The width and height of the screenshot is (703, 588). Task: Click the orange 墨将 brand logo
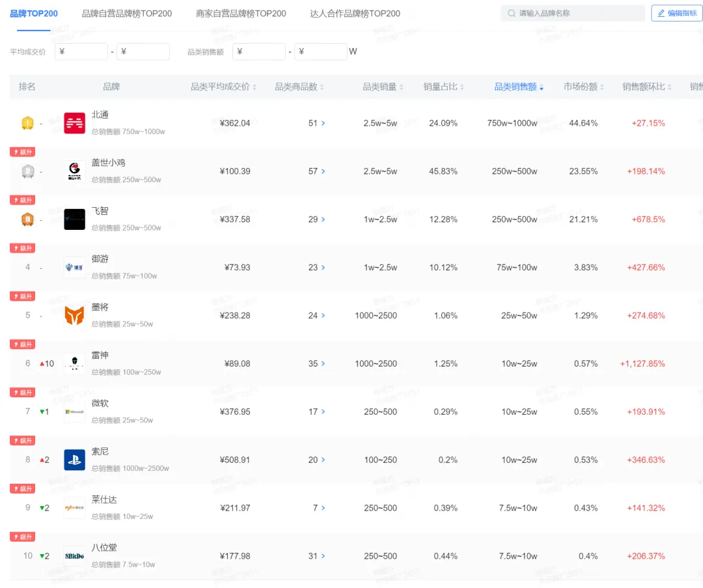75,316
